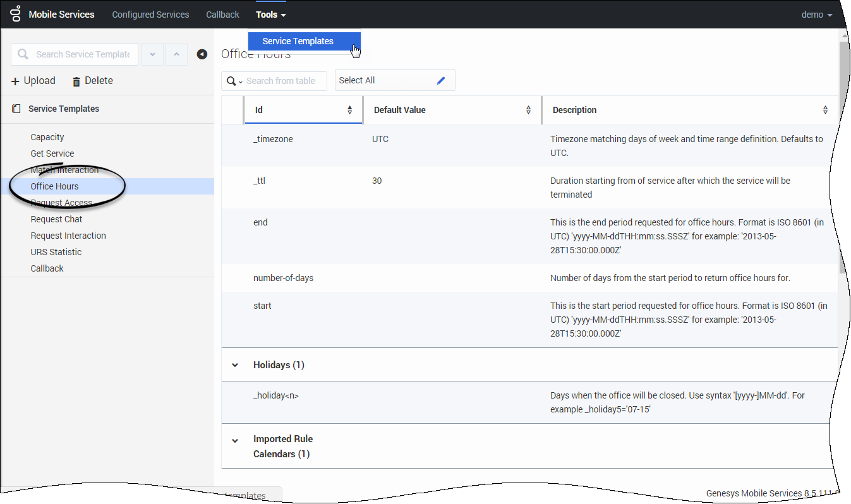Open the Callback tab in top bar

click(x=222, y=15)
